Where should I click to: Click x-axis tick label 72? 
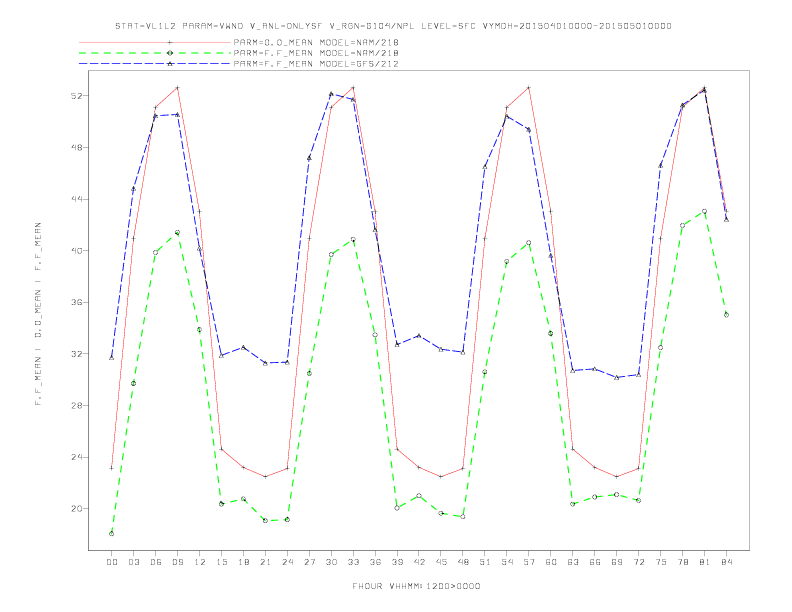[638, 562]
